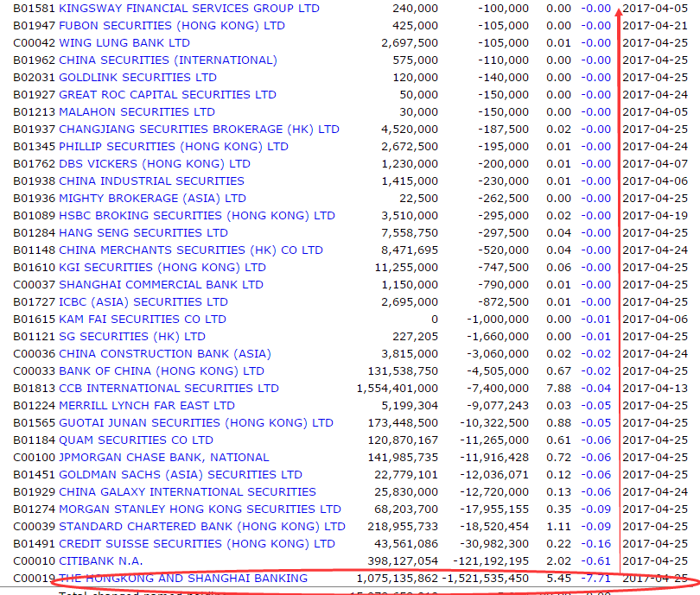Select participant ID C00010
Viewport: 700px width, 595px height.
point(35,561)
